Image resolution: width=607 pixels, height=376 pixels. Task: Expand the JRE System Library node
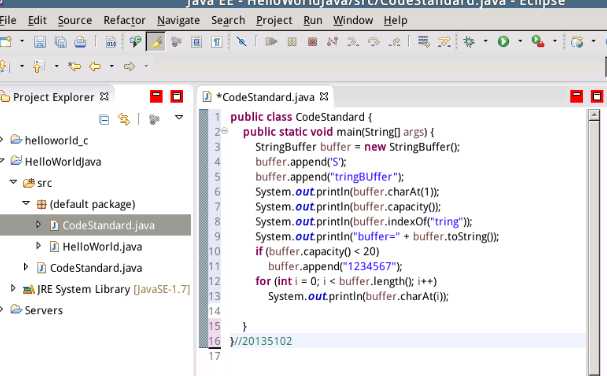[x=13, y=288]
